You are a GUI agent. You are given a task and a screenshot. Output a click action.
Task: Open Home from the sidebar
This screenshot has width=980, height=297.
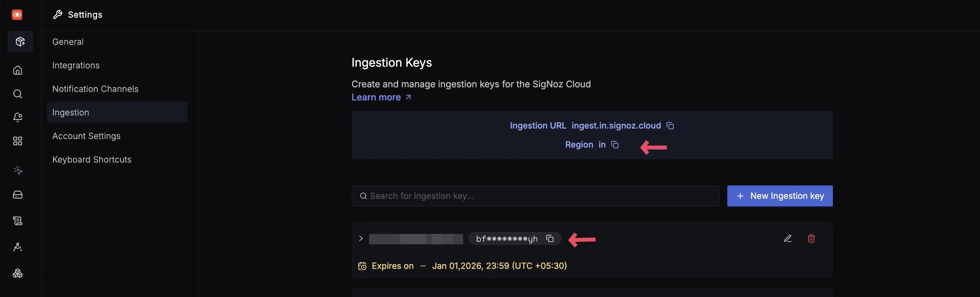click(x=18, y=70)
